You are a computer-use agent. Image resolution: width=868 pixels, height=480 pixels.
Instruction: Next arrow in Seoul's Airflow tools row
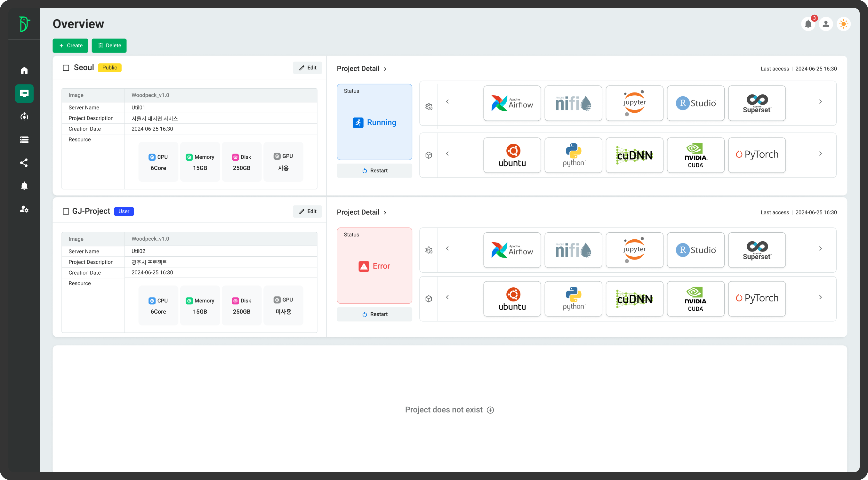point(821,101)
